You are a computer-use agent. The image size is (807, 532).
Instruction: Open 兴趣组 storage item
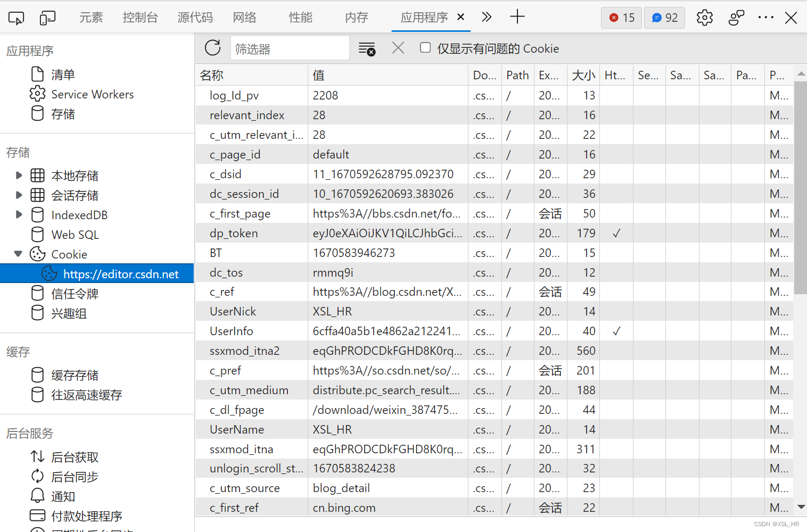click(69, 313)
